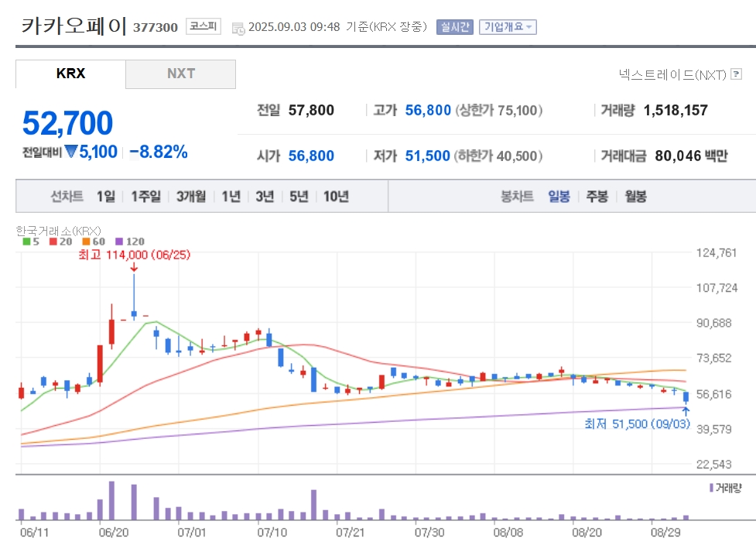The height and width of the screenshot is (552, 756).
Task: Select the 1일 line chart period
Action: click(105, 197)
